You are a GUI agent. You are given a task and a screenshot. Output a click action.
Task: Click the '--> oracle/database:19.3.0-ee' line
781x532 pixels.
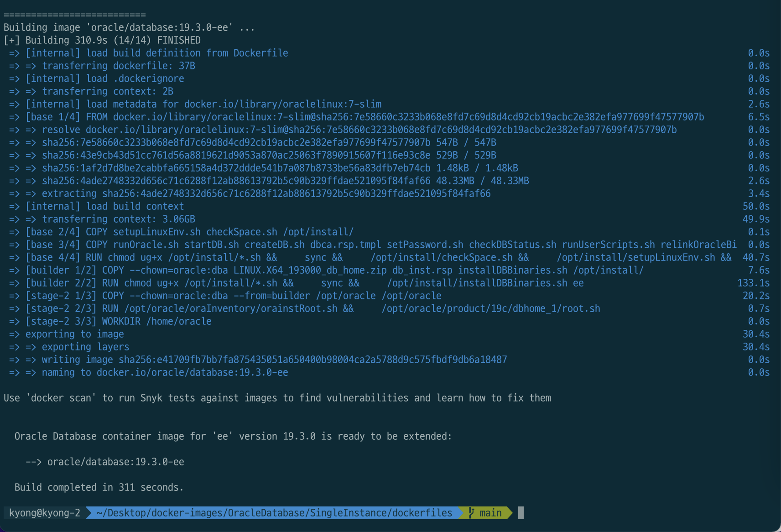click(x=105, y=462)
